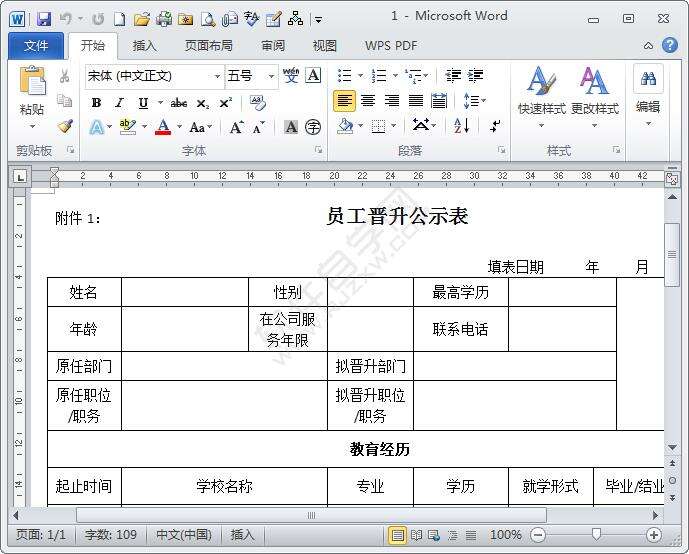Image resolution: width=689 pixels, height=554 pixels.
Task: Toggle Italic formatting
Action: (x=120, y=103)
